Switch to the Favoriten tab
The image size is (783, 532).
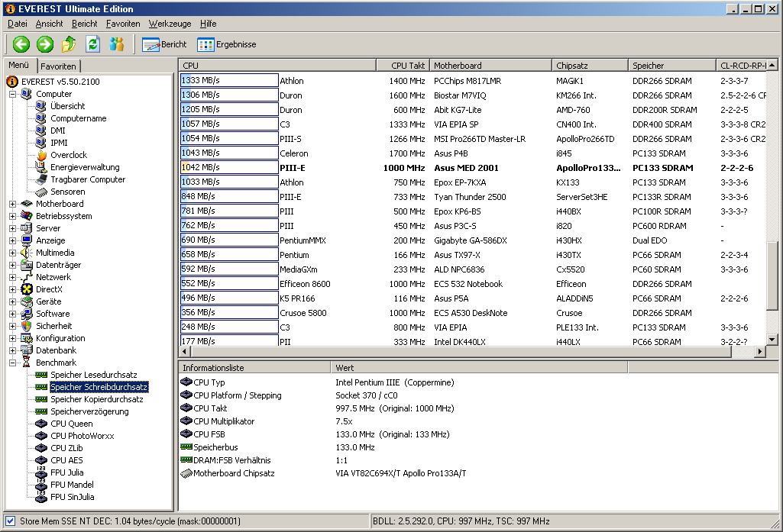point(58,66)
